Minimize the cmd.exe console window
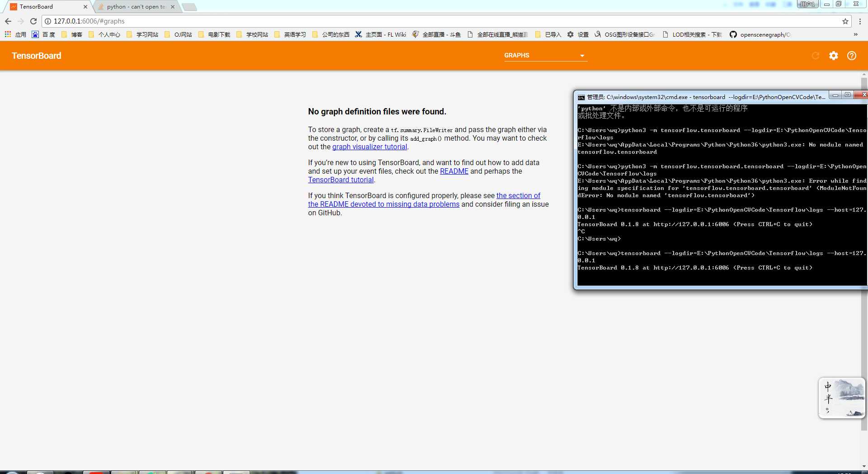868x474 pixels. click(x=835, y=95)
